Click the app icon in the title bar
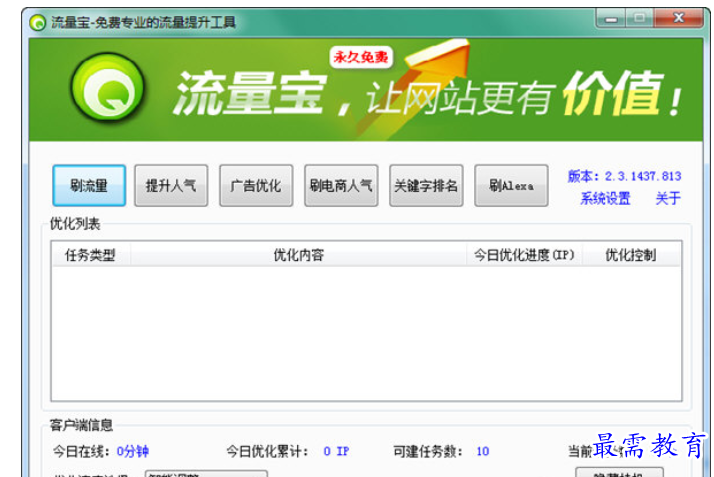 (37, 22)
